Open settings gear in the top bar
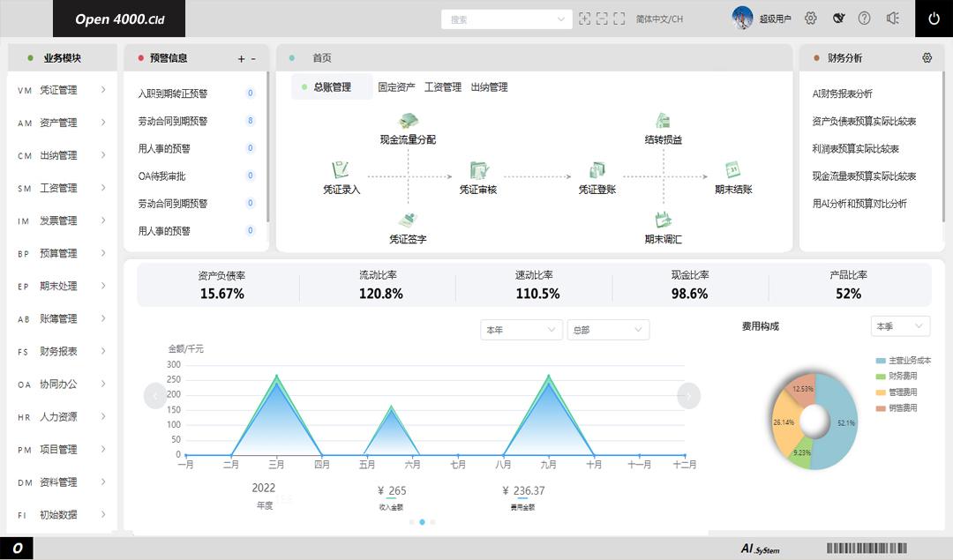This screenshot has width=953, height=560. 811,19
